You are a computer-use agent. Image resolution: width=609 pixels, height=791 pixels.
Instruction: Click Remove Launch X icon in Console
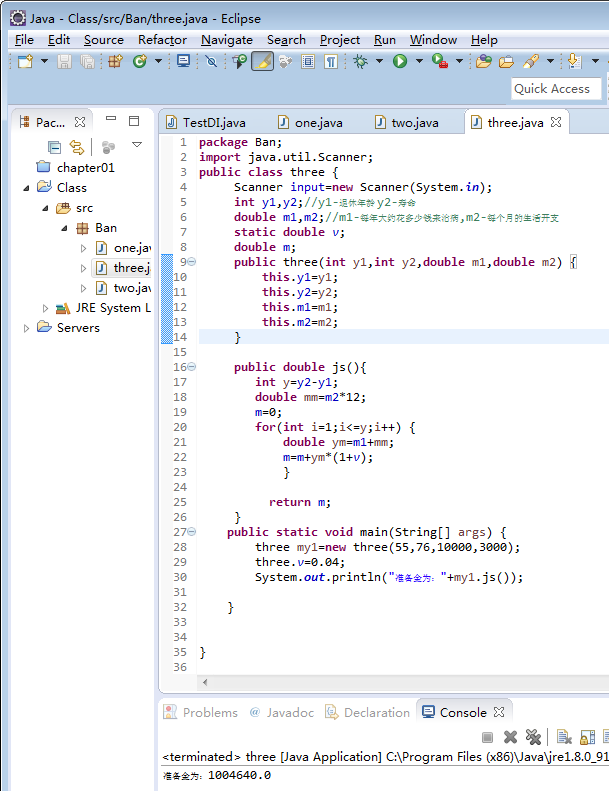point(510,737)
